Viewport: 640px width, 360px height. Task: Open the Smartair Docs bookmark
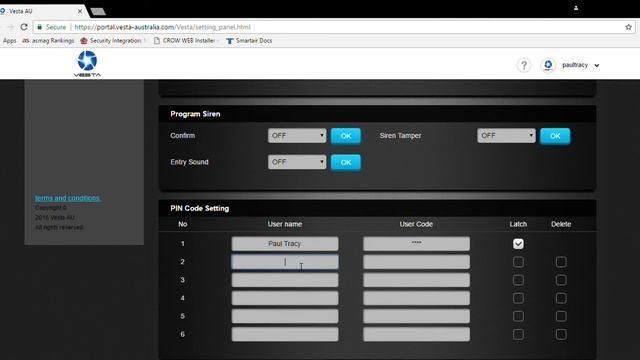pyautogui.click(x=249, y=40)
